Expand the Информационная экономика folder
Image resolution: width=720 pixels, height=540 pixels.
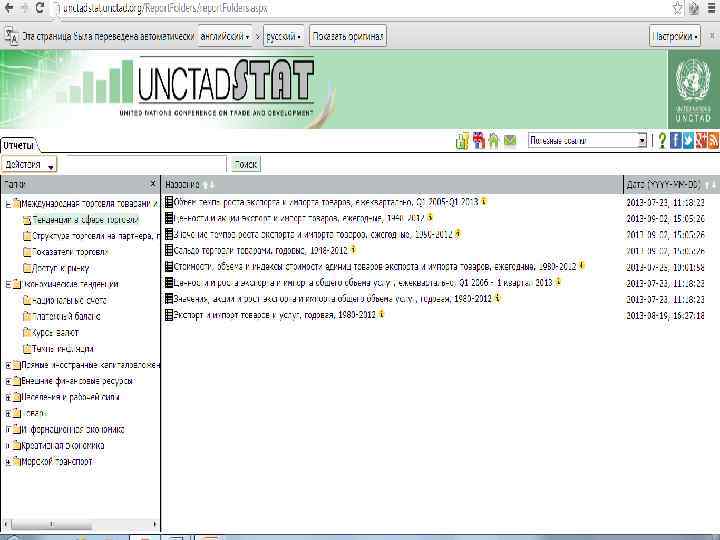point(8,430)
